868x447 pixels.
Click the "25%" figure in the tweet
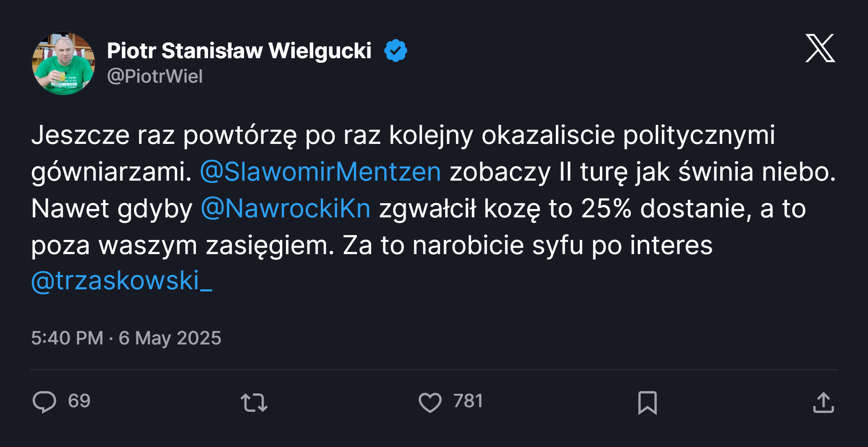[606, 209]
